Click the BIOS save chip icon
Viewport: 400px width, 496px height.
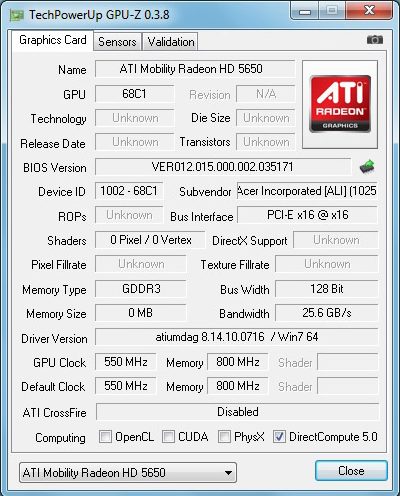tap(367, 166)
